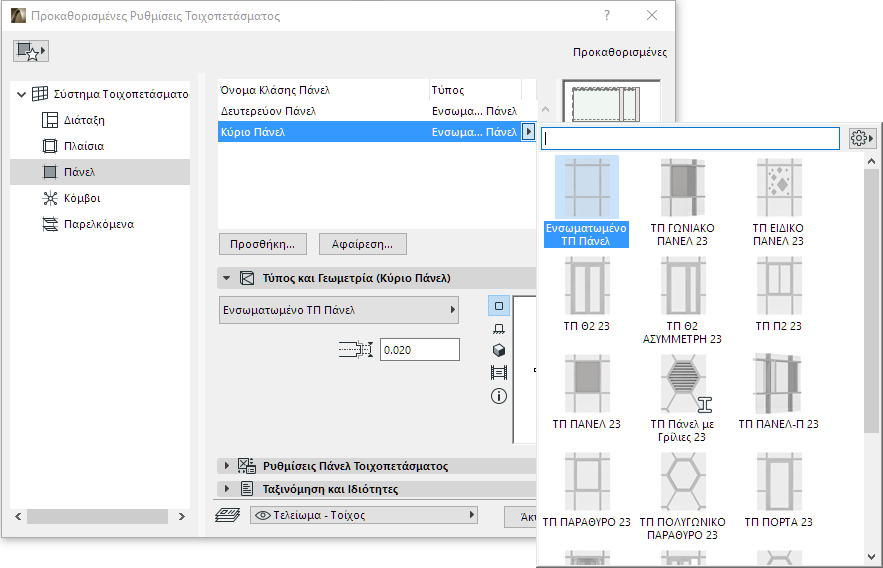Open Ενσωματωμένο ΤΠ Πάνελ type dropdown
The height and width of the screenshot is (568, 883).
(x=338, y=310)
